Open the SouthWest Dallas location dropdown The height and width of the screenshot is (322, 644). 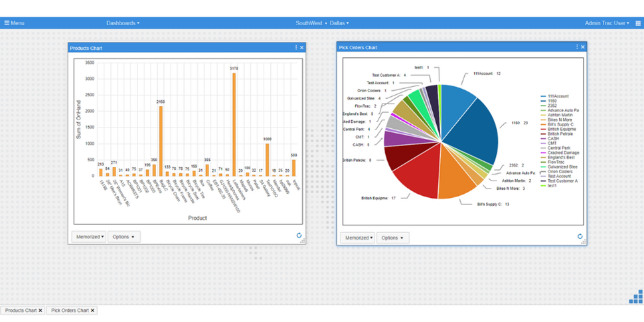pos(323,23)
